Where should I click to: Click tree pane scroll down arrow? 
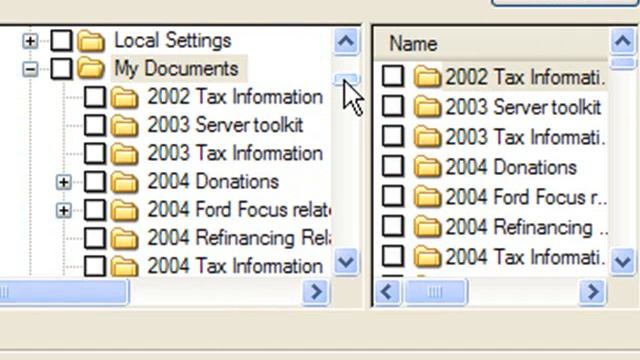click(346, 261)
